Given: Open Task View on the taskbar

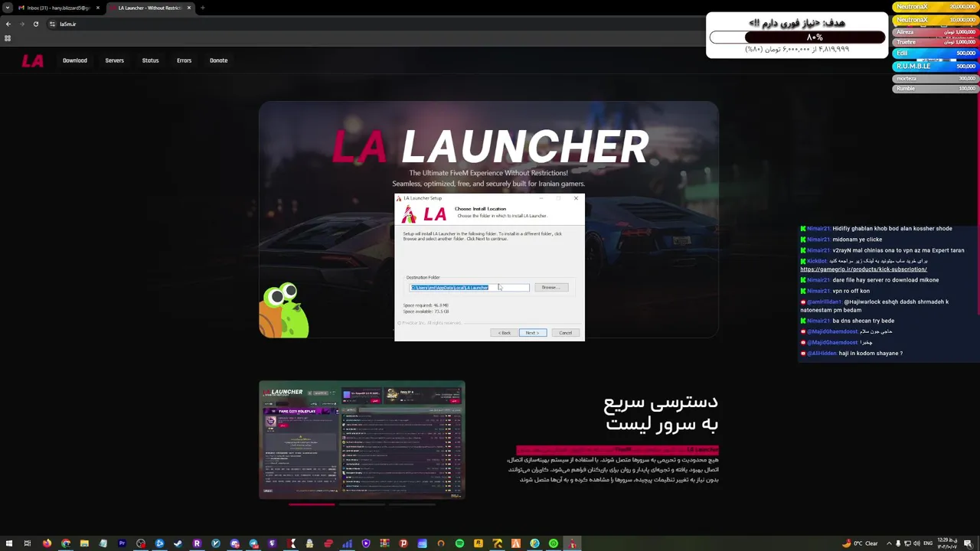Looking at the screenshot, I should (28, 543).
